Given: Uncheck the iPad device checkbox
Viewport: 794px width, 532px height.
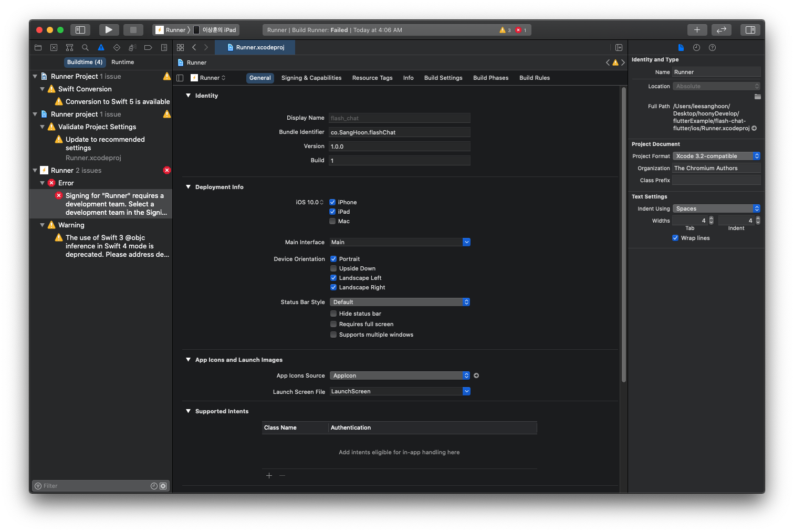Looking at the screenshot, I should [332, 212].
